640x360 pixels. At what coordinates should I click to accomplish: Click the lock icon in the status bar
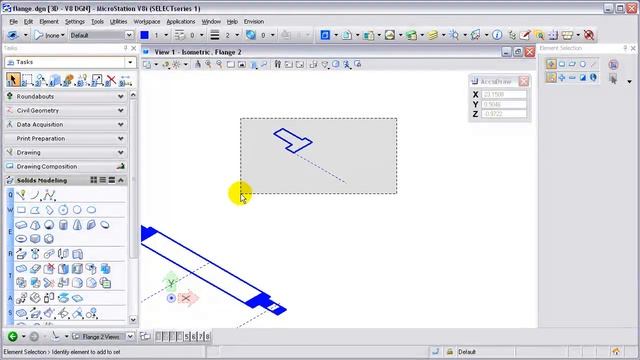click(x=449, y=351)
